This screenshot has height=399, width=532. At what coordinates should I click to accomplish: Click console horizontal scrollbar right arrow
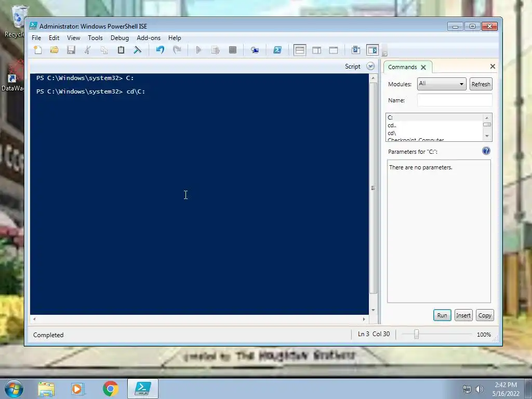click(364, 319)
